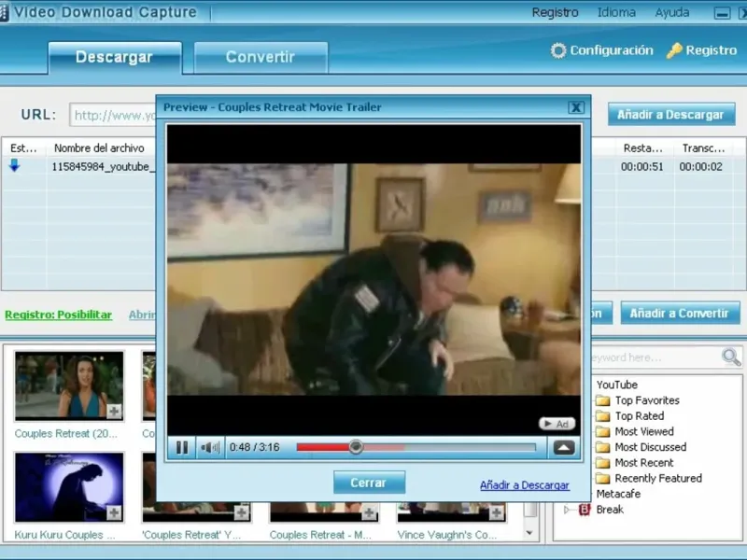747x560 pixels.
Task: Click the blue download status arrow icon
Action: pyautogui.click(x=15, y=166)
